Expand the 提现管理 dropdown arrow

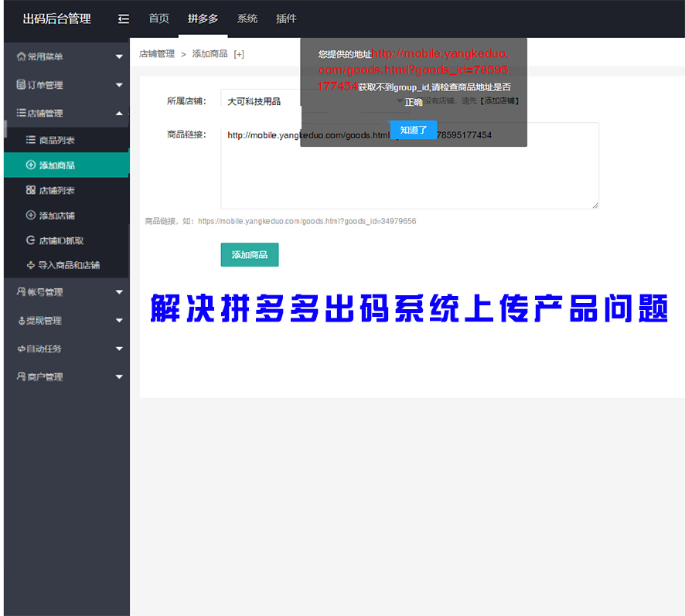click(x=119, y=320)
